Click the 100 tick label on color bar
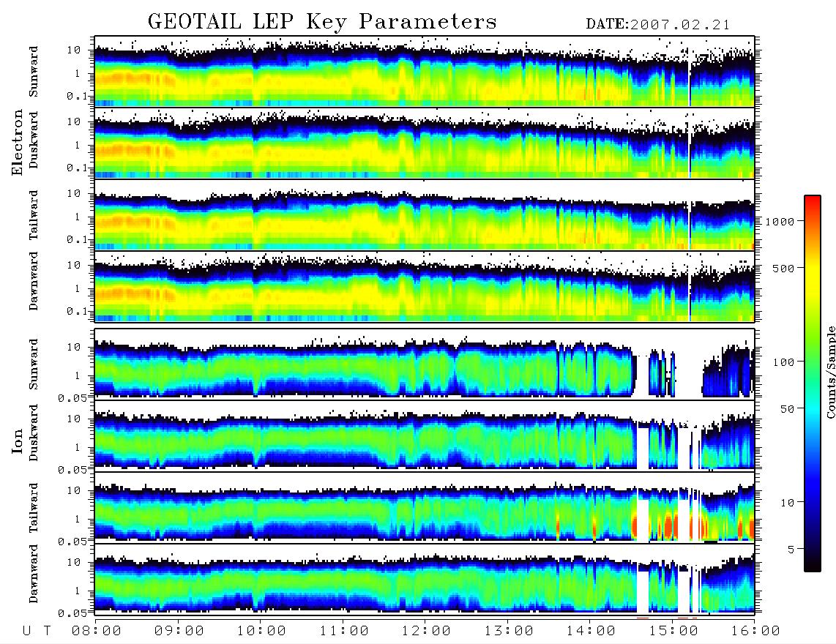Image resolution: width=836 pixels, height=644 pixels. click(x=783, y=362)
